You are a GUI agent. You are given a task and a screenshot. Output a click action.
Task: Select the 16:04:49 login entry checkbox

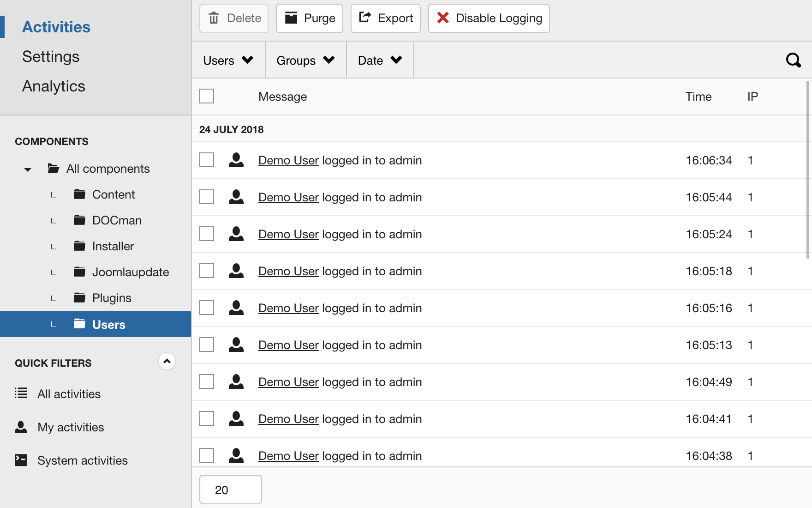(207, 382)
